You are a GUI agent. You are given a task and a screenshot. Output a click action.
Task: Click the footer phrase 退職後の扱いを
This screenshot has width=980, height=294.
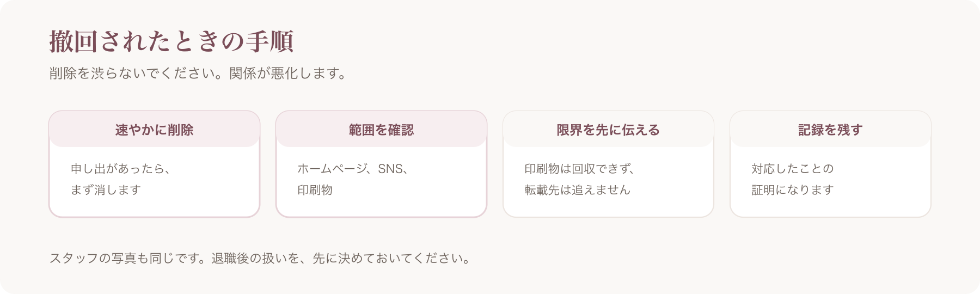[x=255, y=258]
